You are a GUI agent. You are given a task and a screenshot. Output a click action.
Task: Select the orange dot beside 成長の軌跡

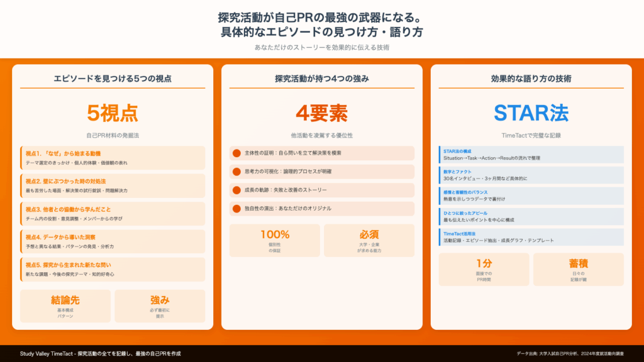[x=236, y=190]
